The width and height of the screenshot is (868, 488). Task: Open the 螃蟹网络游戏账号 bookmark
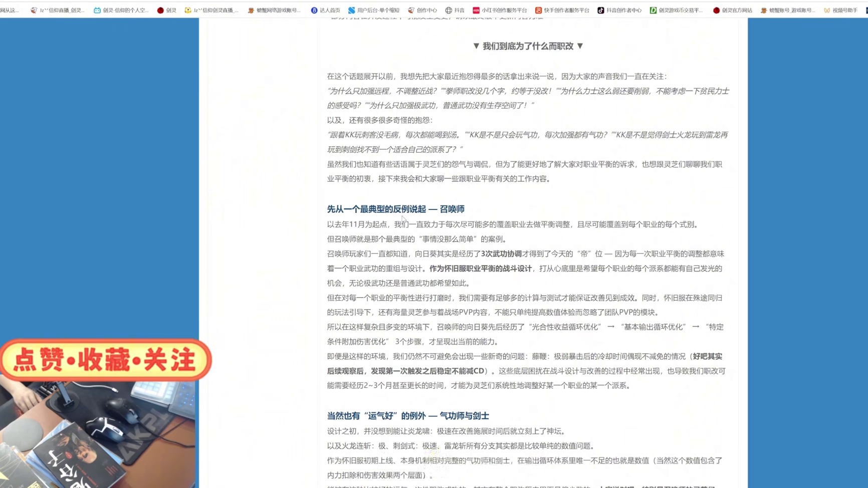(274, 10)
